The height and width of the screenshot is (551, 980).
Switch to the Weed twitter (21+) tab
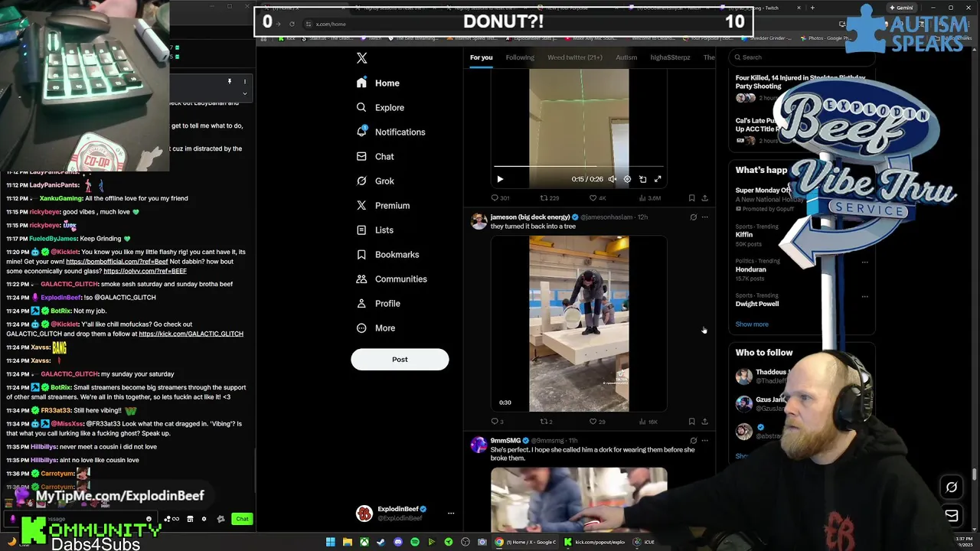[575, 57]
